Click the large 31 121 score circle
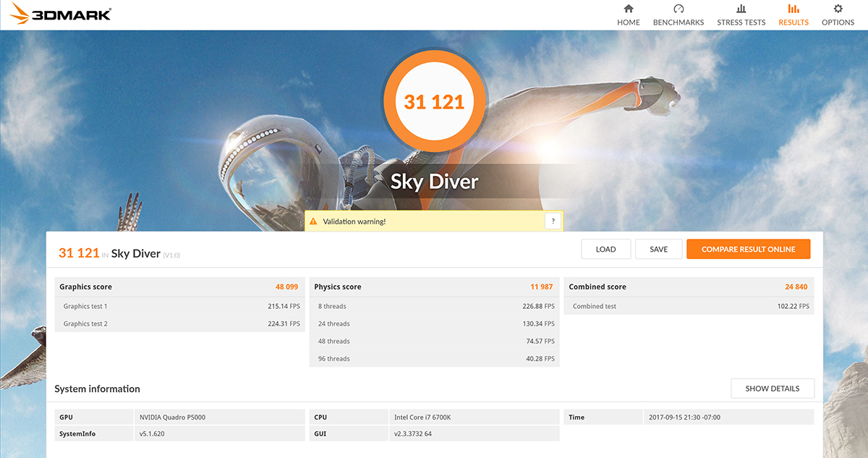This screenshot has height=458, width=868. pyautogui.click(x=433, y=102)
